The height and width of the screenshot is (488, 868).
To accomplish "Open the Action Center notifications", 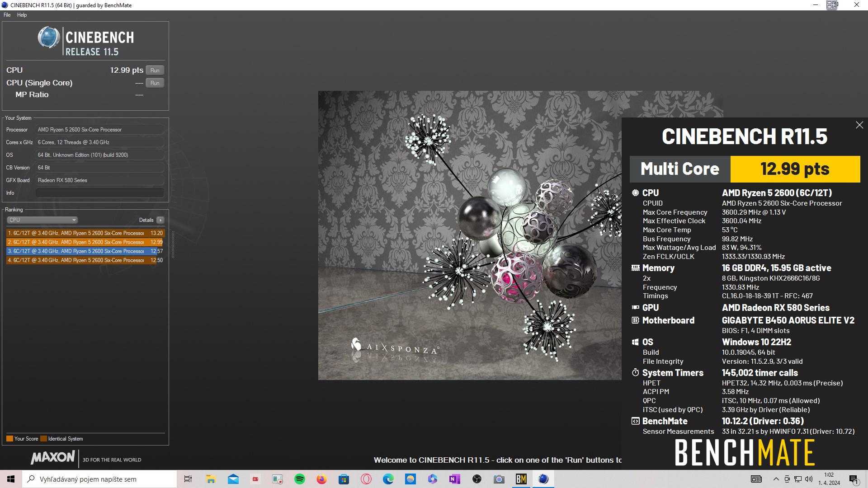I will [x=854, y=479].
